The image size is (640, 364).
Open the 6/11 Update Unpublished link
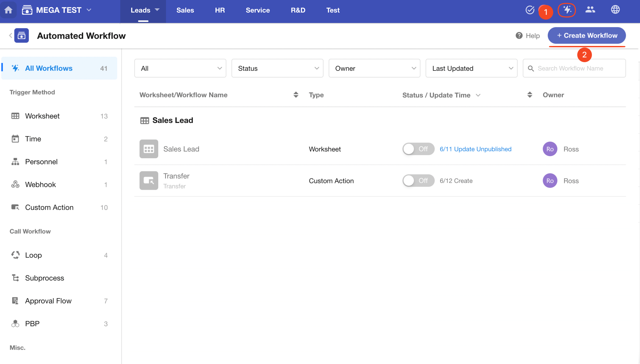(475, 149)
